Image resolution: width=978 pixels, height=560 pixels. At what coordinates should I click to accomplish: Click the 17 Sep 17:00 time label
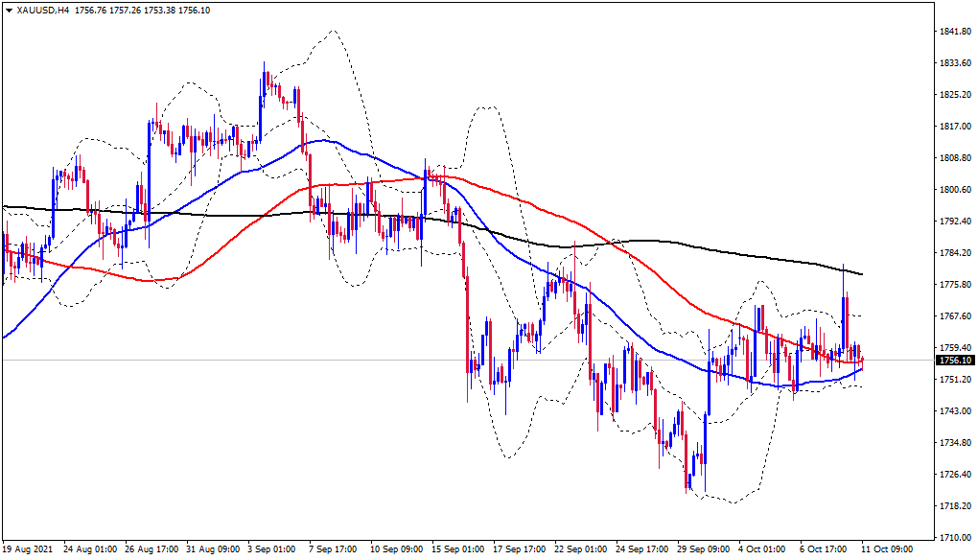(x=521, y=549)
